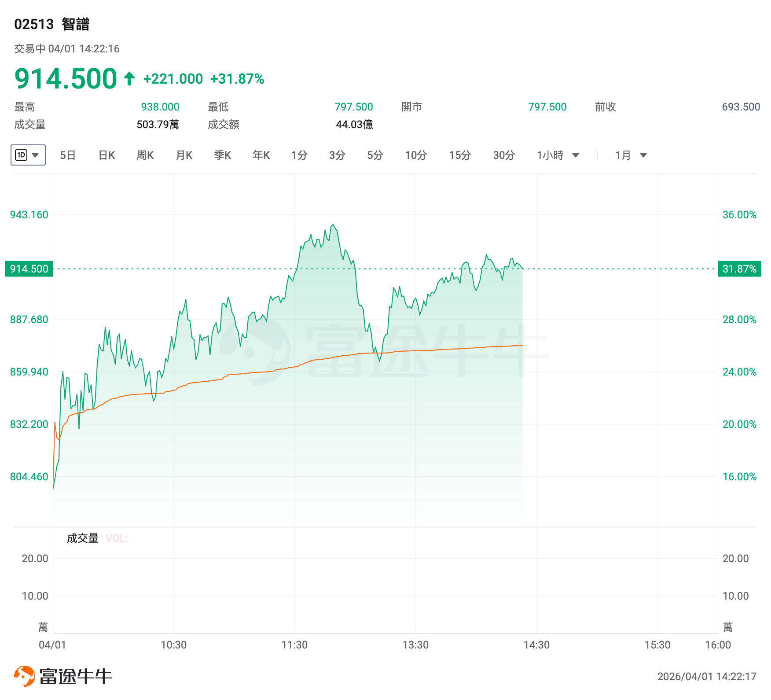This screenshot has width=771, height=700.
Task: Switch to 10分 interval chart
Action: [416, 155]
